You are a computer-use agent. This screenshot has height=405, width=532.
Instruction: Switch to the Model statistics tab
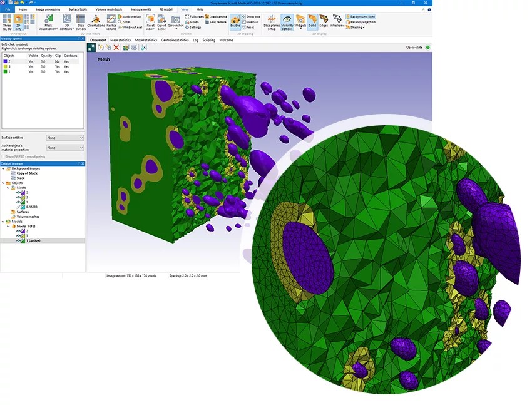[146, 40]
